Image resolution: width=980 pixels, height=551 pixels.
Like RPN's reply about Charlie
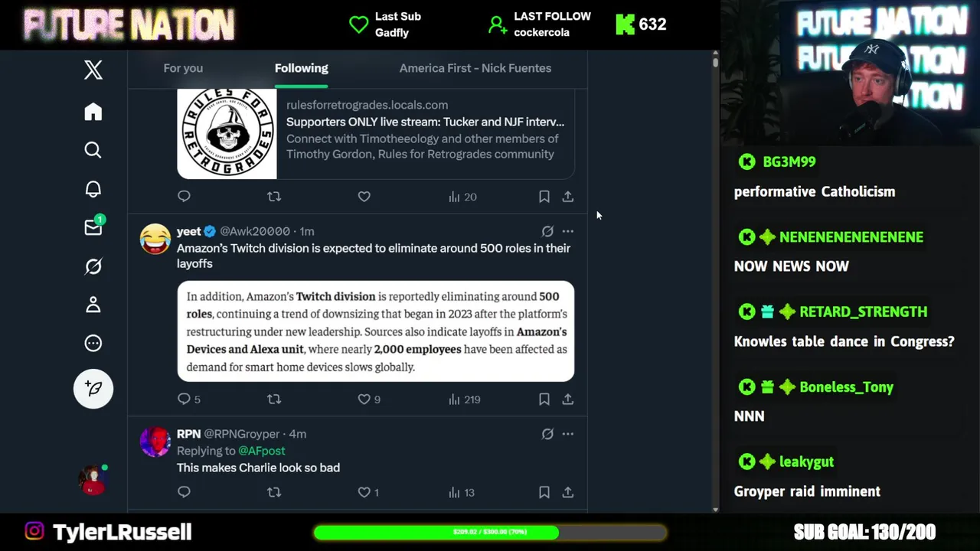[364, 493]
